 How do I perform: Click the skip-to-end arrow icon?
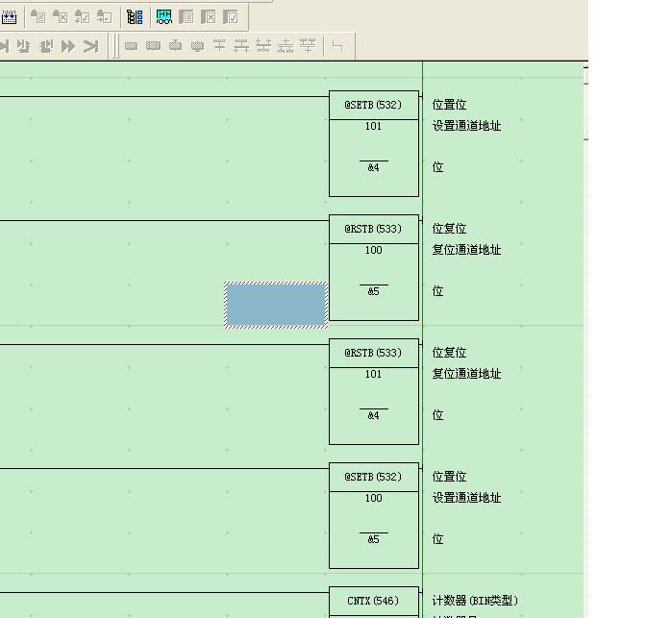90,45
